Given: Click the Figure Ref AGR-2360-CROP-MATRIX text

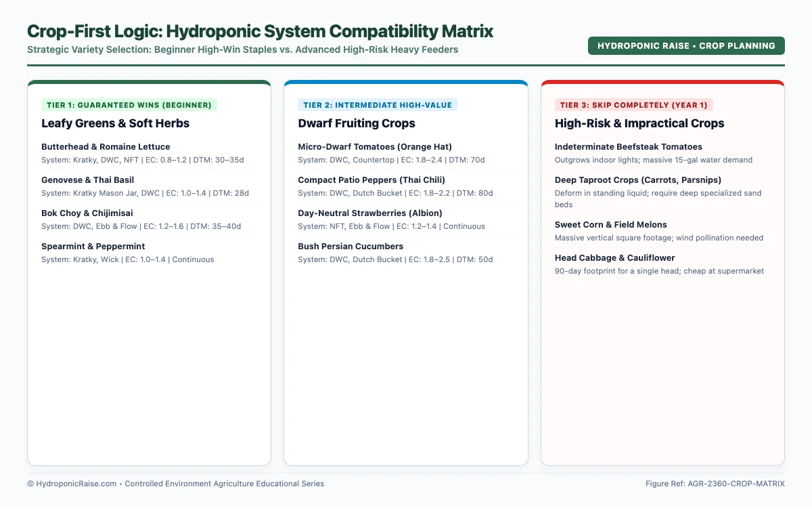Looking at the screenshot, I should [715, 484].
